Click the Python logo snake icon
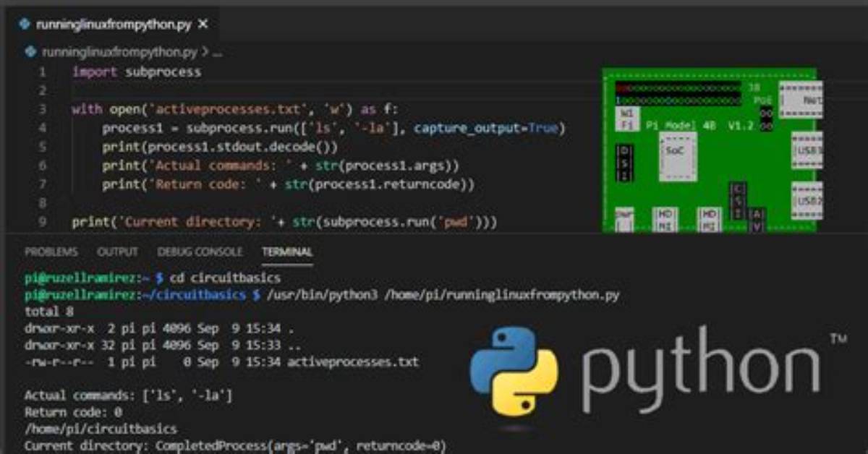The height and width of the screenshot is (454, 868). (x=514, y=371)
